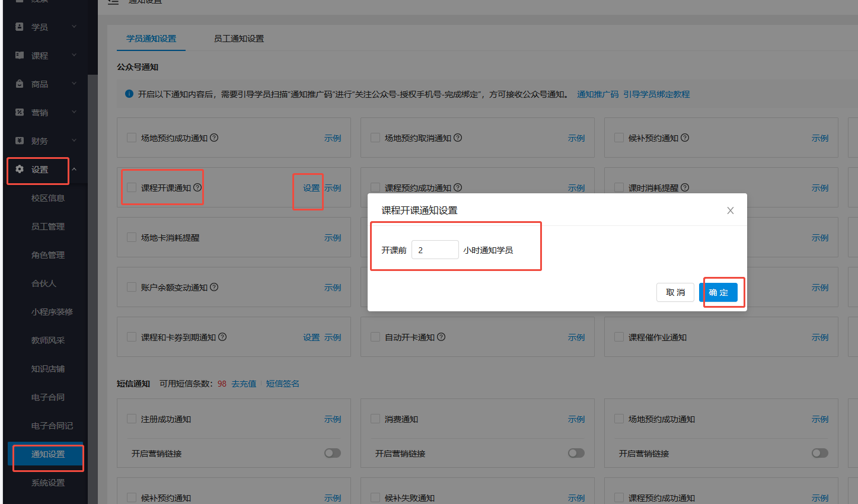Click the hamburger menu icon at top left

pos(113,2)
